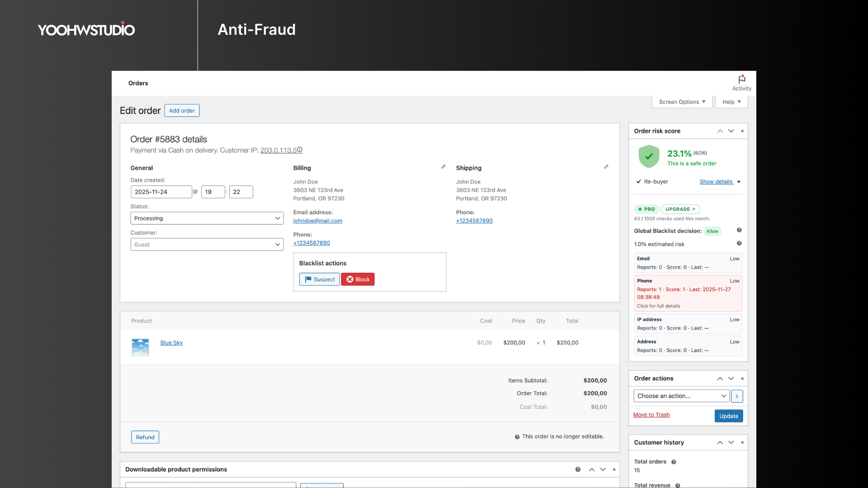
Task: Collapse the Order actions panel
Action: [743, 378]
